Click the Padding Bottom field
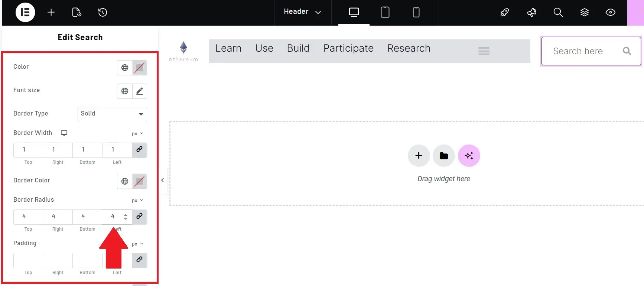 click(x=87, y=260)
